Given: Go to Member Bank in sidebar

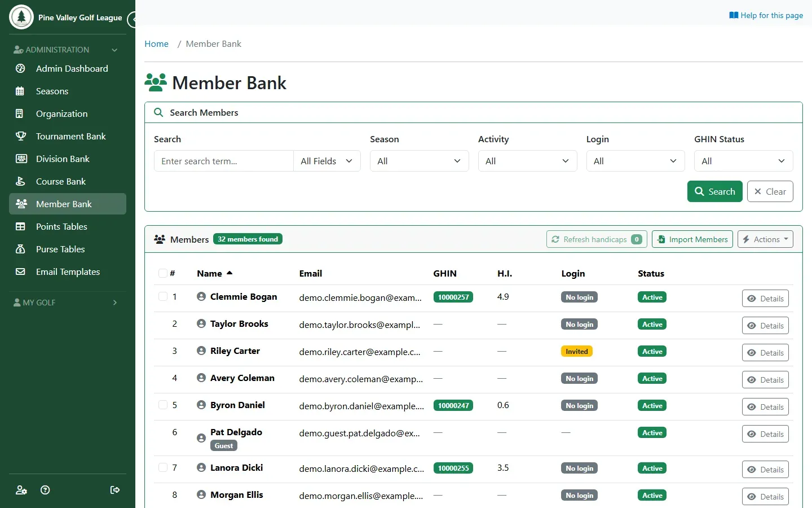Looking at the screenshot, I should coord(68,204).
